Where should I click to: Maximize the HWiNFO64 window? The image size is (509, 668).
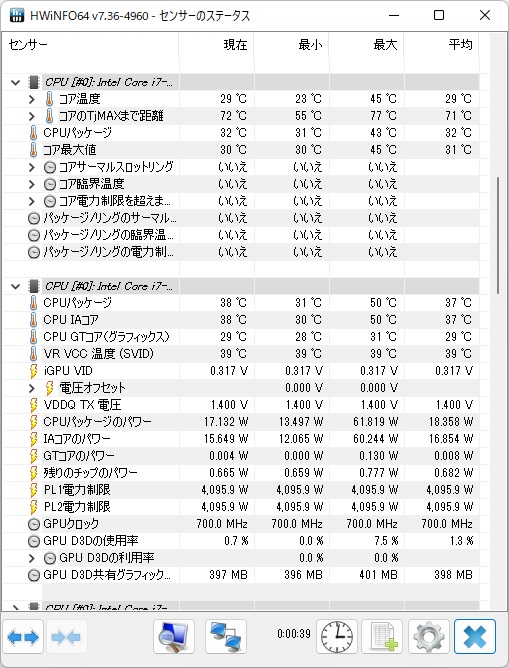pos(439,15)
